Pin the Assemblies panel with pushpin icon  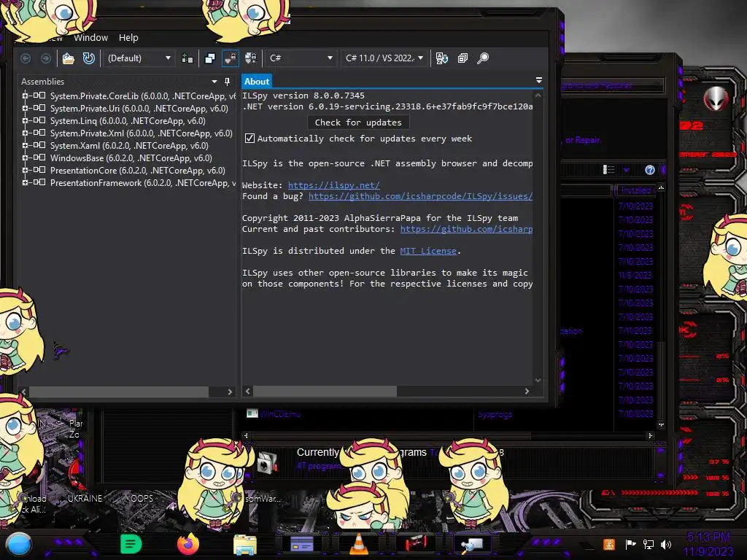[228, 82]
